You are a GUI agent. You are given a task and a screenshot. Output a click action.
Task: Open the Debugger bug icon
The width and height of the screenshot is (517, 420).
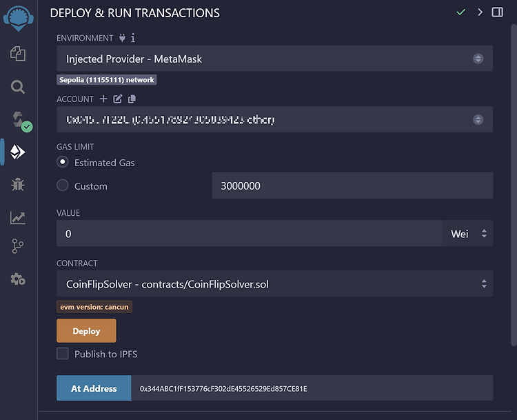click(x=18, y=184)
